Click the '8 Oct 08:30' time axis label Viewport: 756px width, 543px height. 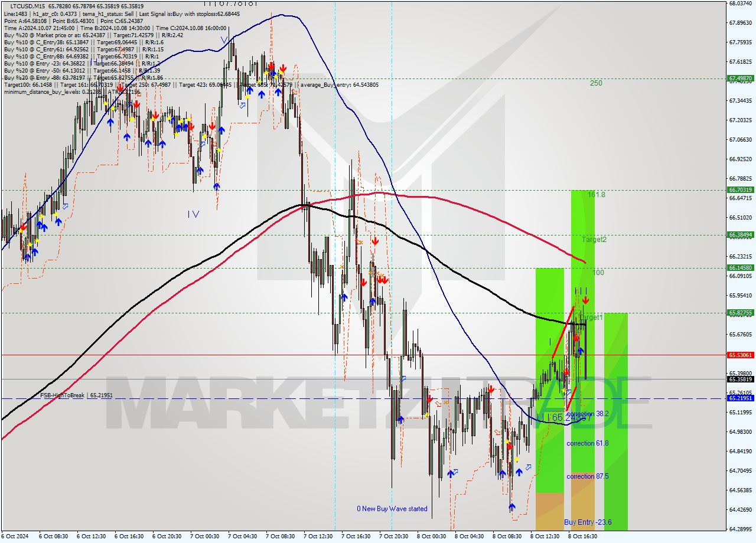(x=509, y=537)
